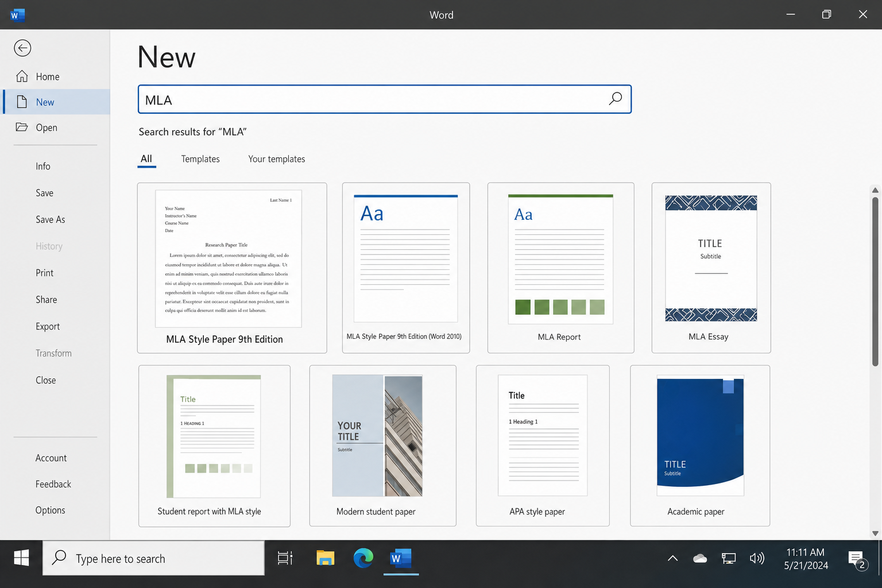Viewport: 882px width, 588px height.
Task: Click the Word logo in title bar
Action: [x=17, y=15]
